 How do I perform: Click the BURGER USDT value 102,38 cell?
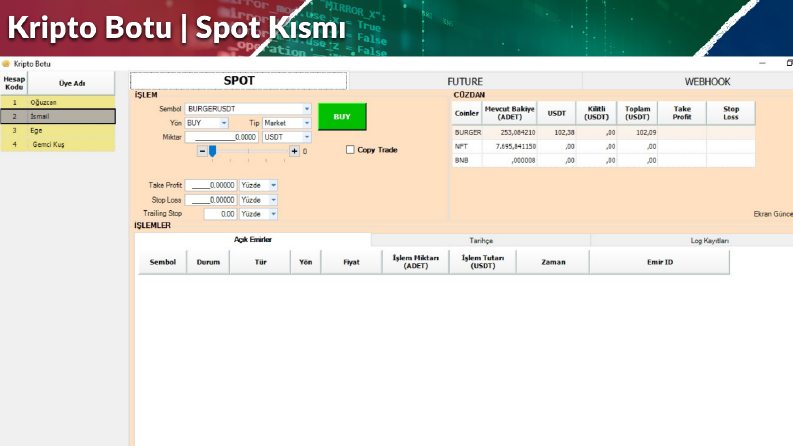[556, 132]
